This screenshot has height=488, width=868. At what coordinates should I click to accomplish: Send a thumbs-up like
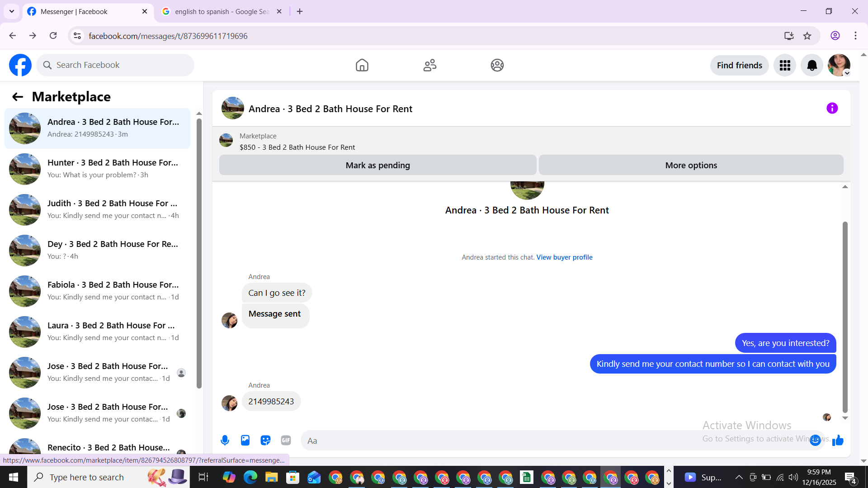coord(838,440)
